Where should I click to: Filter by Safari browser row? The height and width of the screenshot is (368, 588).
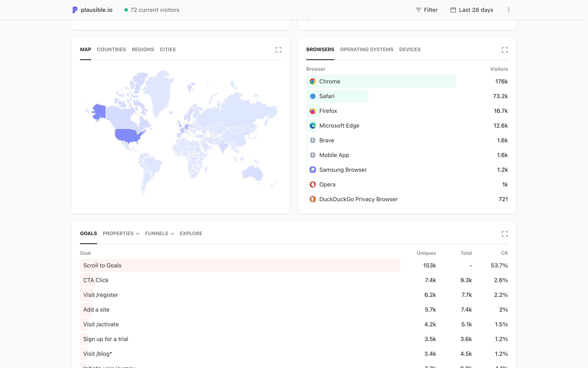(407, 96)
